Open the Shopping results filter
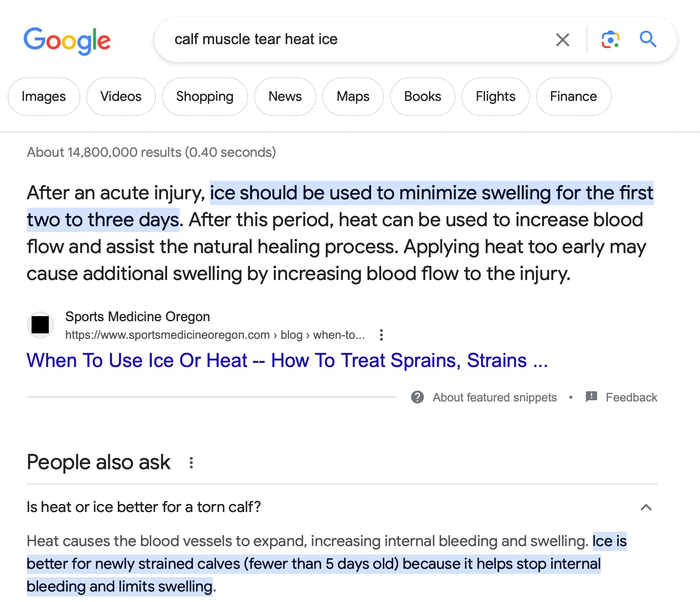Screen dimensions: 700x602 [204, 97]
